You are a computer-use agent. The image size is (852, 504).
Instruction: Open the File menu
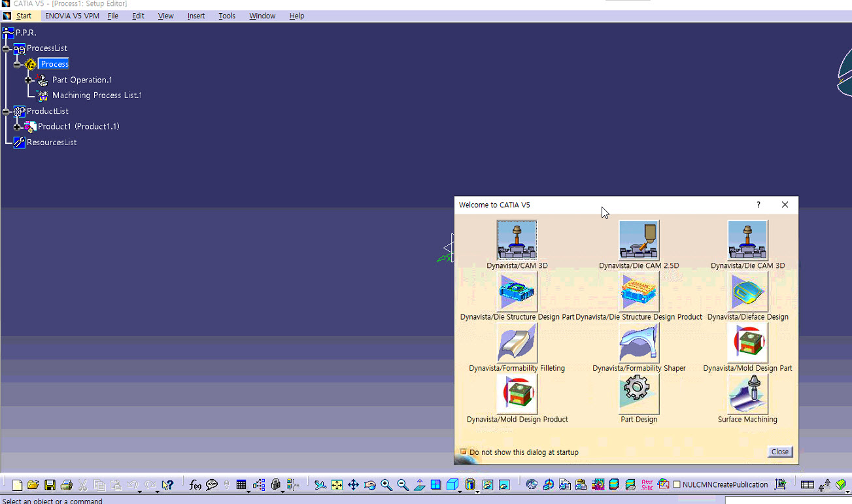[113, 16]
